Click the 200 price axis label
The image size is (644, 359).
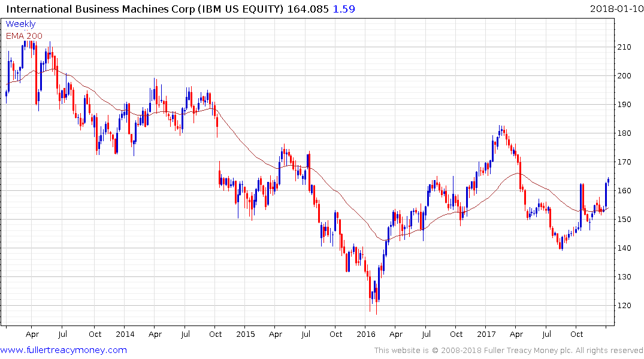[x=624, y=76]
